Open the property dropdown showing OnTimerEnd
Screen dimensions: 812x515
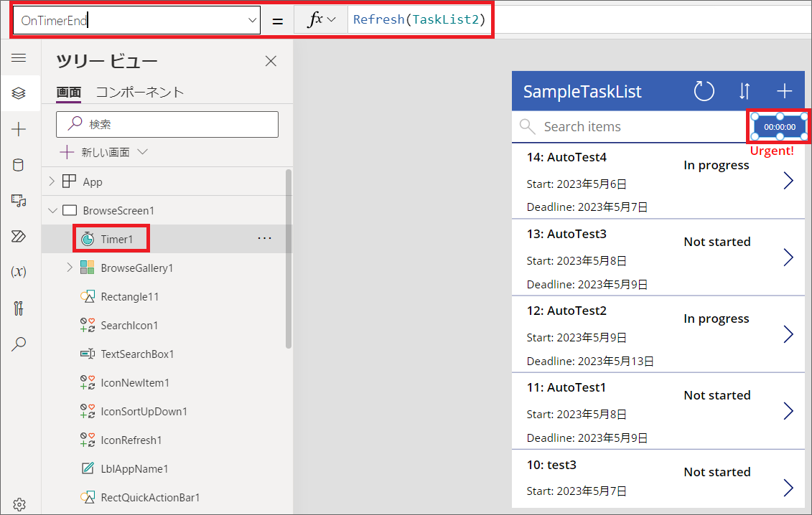(x=251, y=19)
